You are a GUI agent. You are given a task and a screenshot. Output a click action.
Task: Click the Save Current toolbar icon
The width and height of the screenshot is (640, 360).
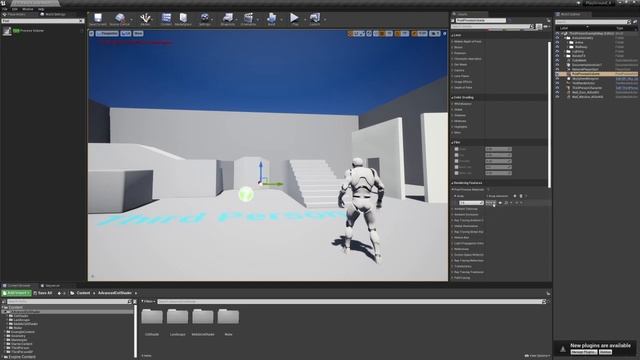click(98, 18)
